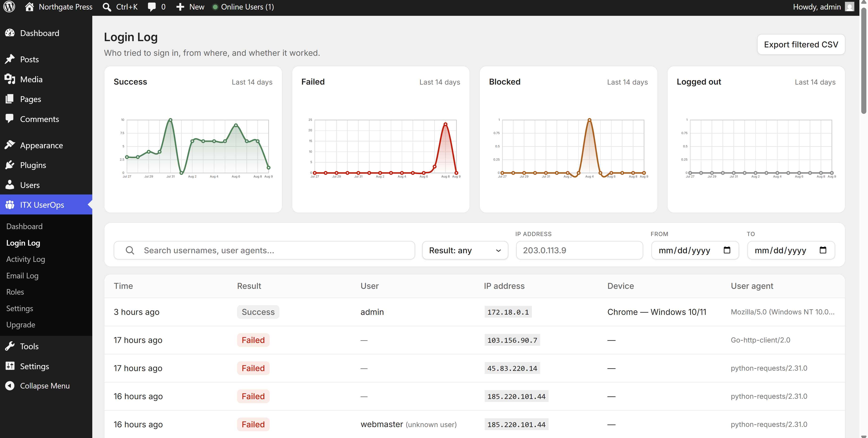The width and height of the screenshot is (868, 438).
Task: Click the Success chart peak at Jul 31
Action: pyautogui.click(x=170, y=120)
